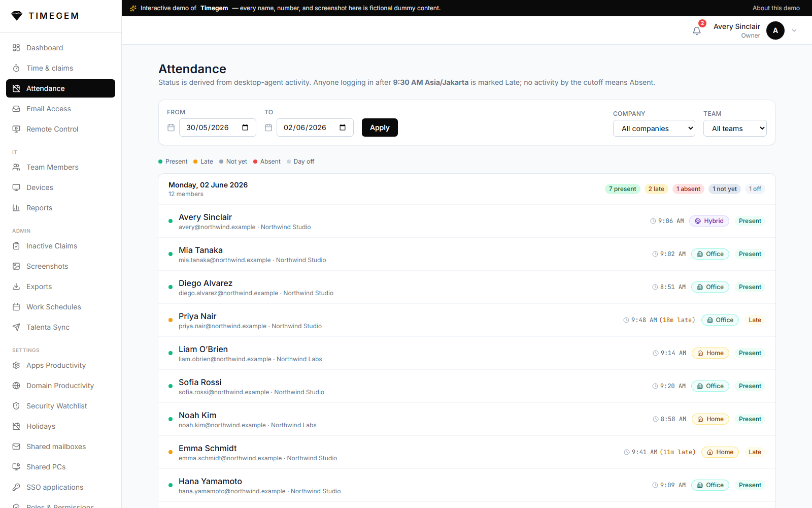Click Noah Kim's Present status
Viewport: 812px width, 508px height.
[x=750, y=419]
